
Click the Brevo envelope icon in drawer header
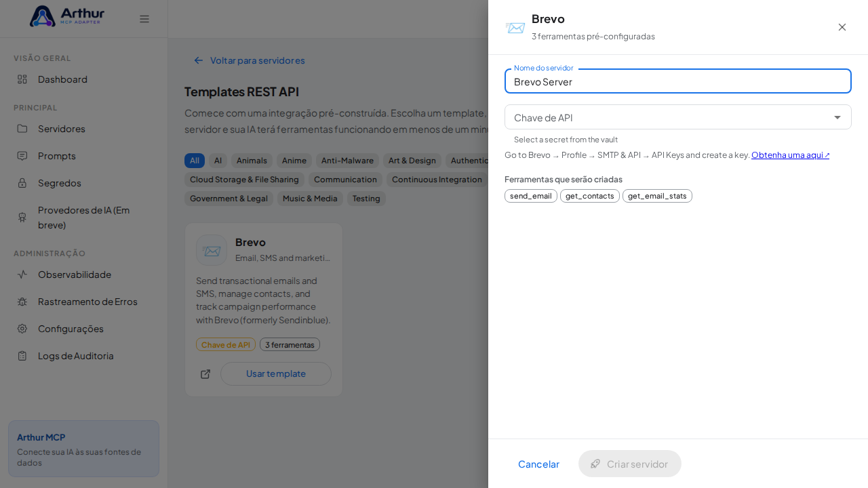click(515, 28)
